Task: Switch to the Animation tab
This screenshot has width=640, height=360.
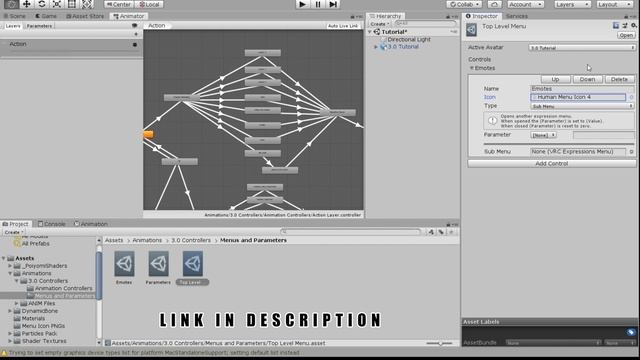Action: click(91, 224)
